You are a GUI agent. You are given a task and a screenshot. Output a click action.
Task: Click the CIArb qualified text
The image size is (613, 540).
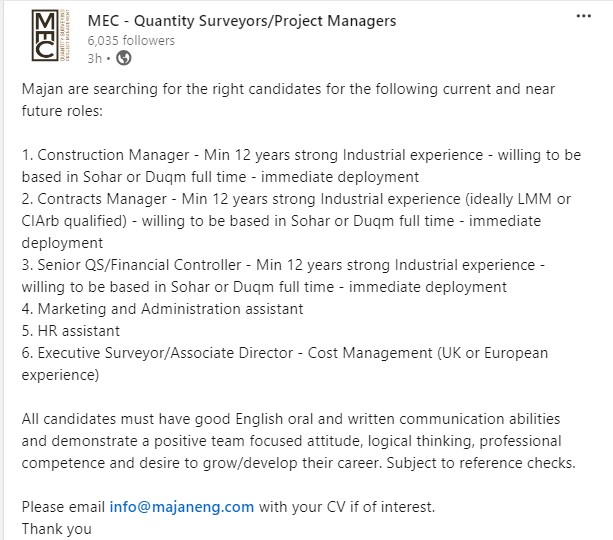(x=74, y=221)
